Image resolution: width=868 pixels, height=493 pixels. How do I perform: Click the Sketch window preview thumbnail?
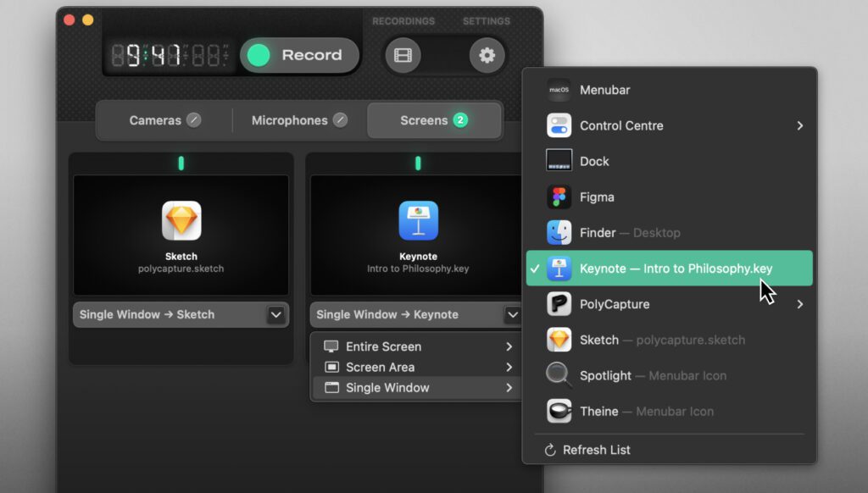coord(181,235)
